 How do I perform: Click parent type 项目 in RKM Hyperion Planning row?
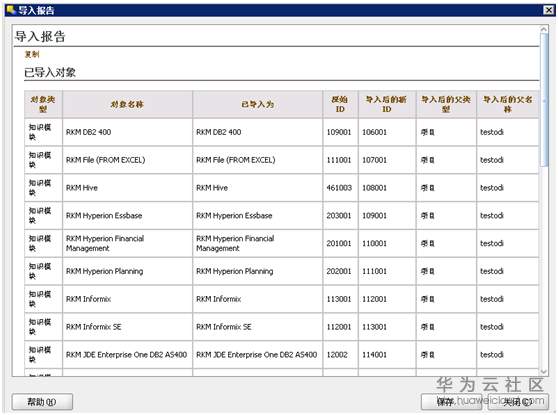[x=427, y=271]
